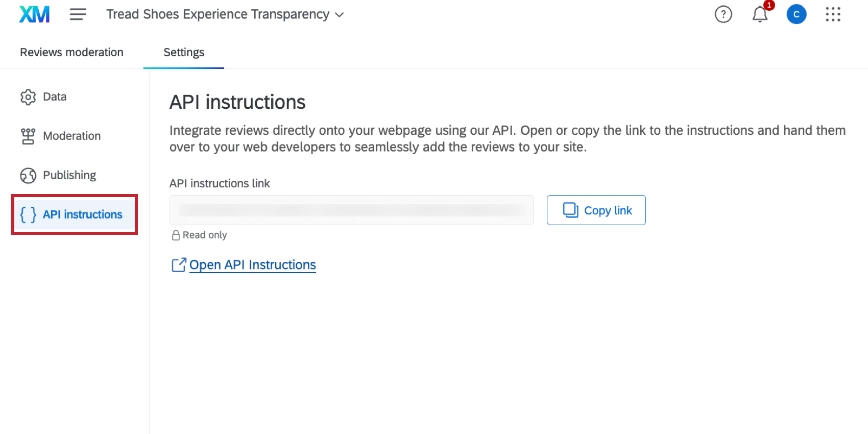Click the read-only API instructions link field
The width and height of the screenshot is (868, 434).
tap(351, 210)
